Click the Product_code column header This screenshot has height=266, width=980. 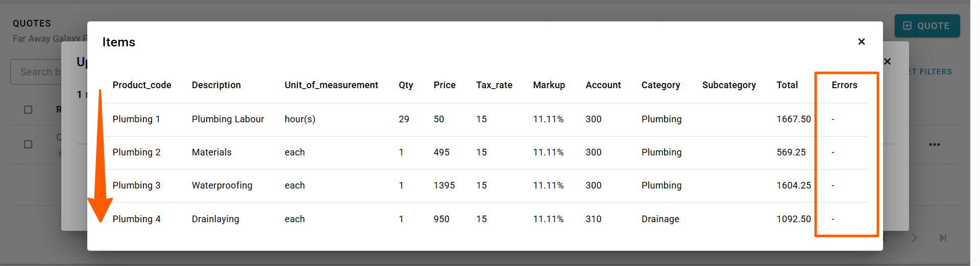click(142, 85)
